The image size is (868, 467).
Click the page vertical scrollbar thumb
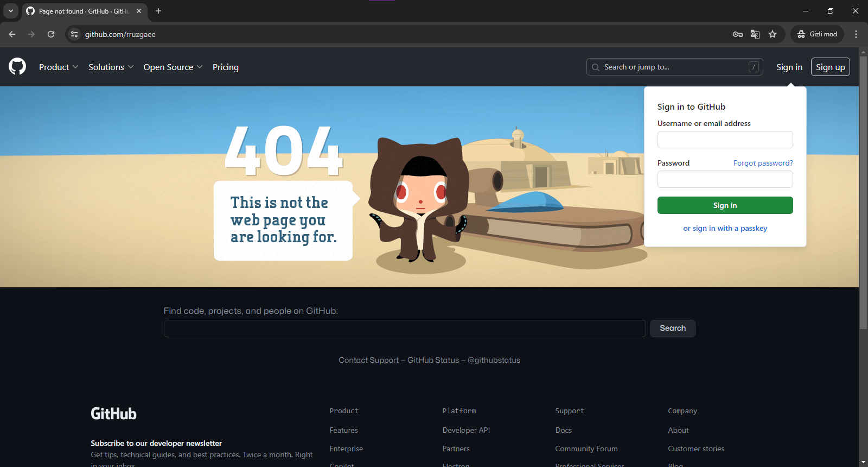click(x=863, y=192)
